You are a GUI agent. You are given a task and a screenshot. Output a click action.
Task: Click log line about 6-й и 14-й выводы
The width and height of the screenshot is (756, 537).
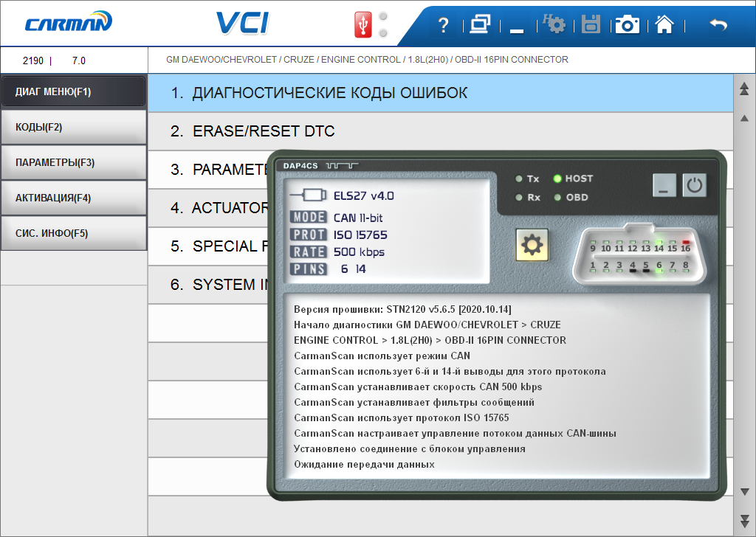pos(450,371)
